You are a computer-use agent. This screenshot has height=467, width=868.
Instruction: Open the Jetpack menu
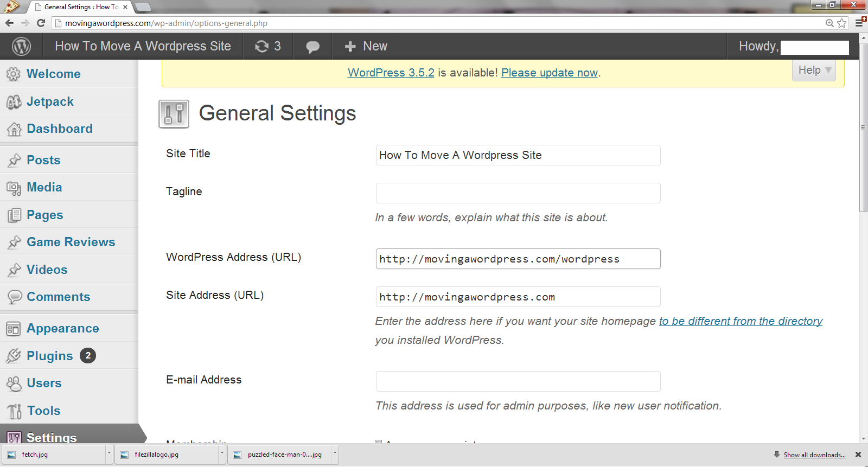[50, 102]
